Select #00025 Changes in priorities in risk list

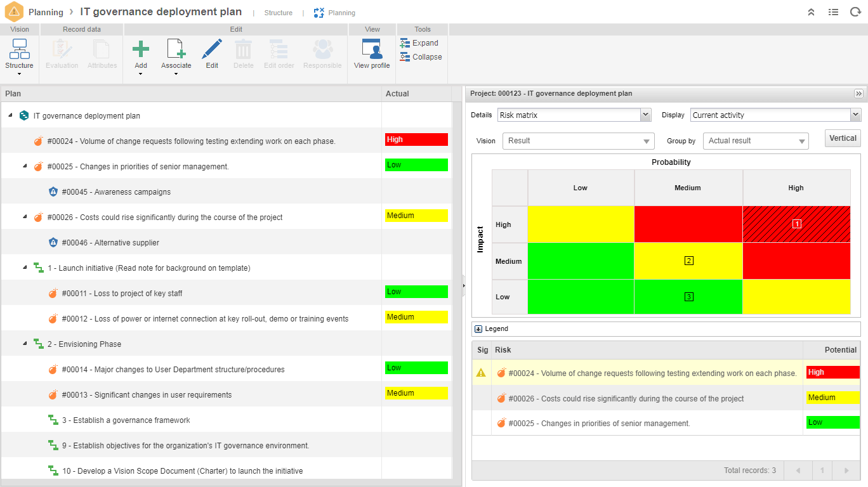coord(666,423)
